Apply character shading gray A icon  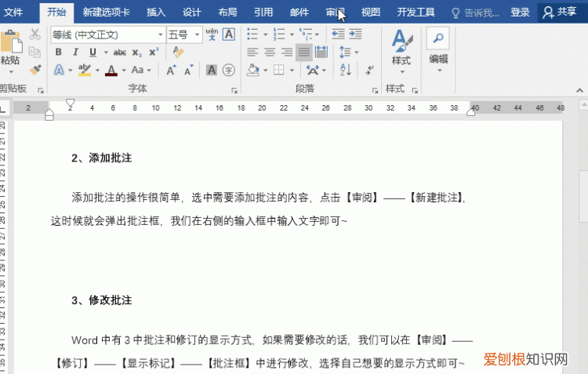pyautogui.click(x=212, y=70)
